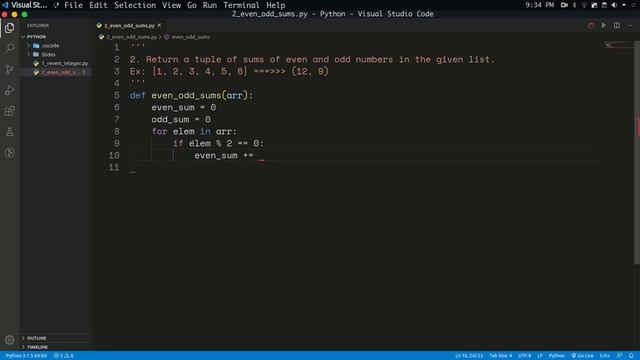This screenshot has width=640, height=360.
Task: Open the Selection menu
Action: click(x=135, y=5)
